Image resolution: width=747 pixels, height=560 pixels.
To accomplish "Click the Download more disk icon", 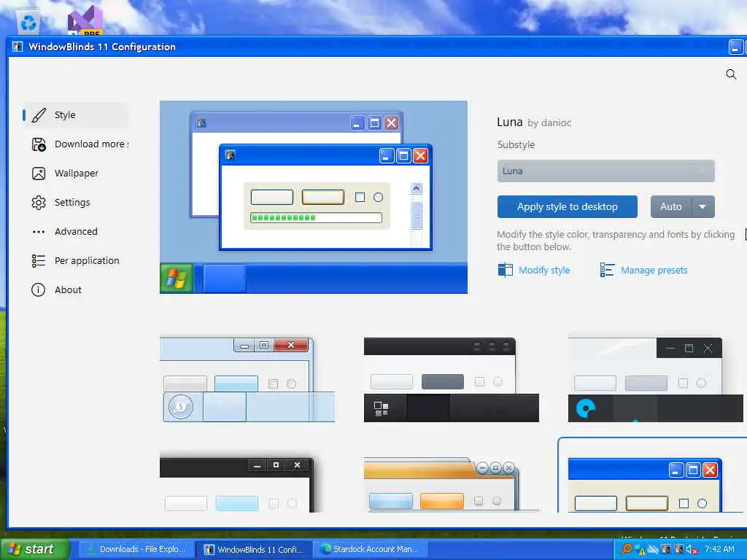I will (x=39, y=144).
